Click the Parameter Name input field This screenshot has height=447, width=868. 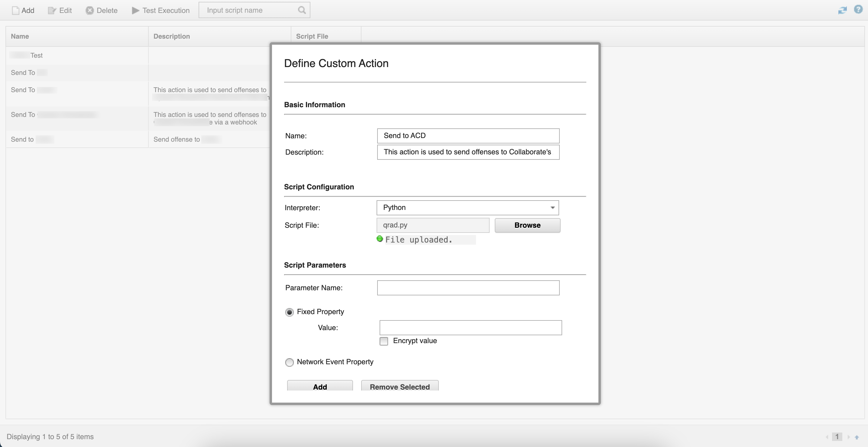pos(468,288)
